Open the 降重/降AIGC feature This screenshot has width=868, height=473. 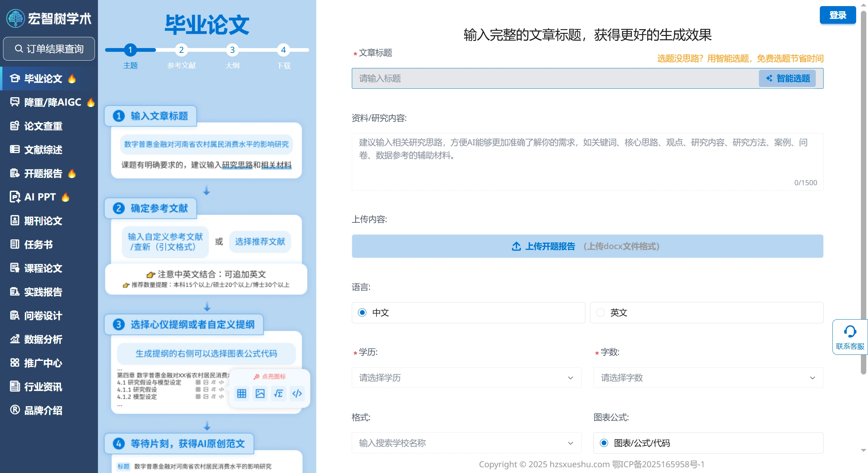47,102
